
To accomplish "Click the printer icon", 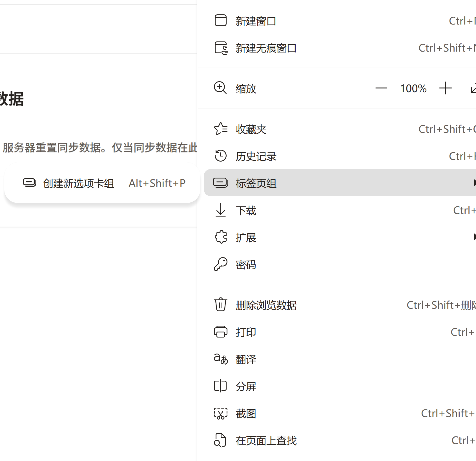I will click(220, 332).
